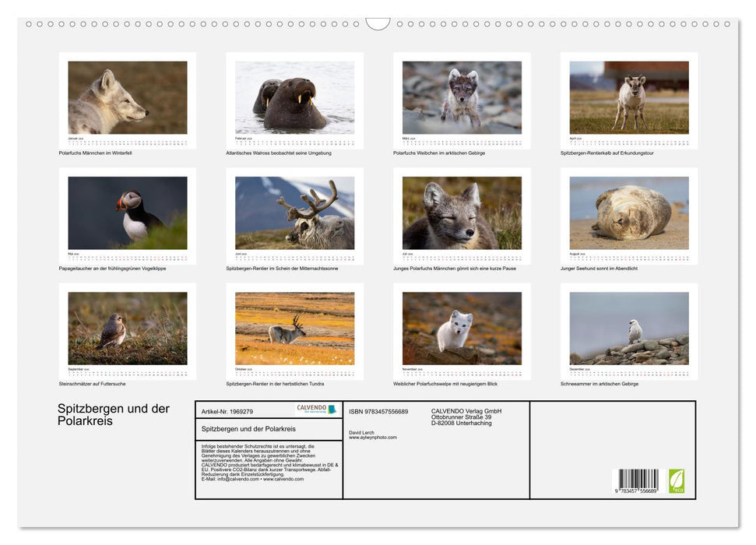Click the ISBN 9783457556689 text
The width and height of the screenshot is (756, 545).
378,411
